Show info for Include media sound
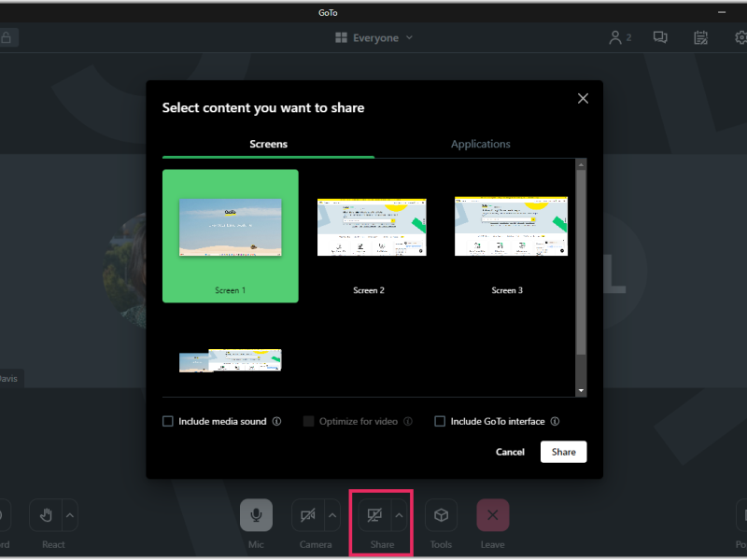Screen dimensions: 747x560 (276, 422)
